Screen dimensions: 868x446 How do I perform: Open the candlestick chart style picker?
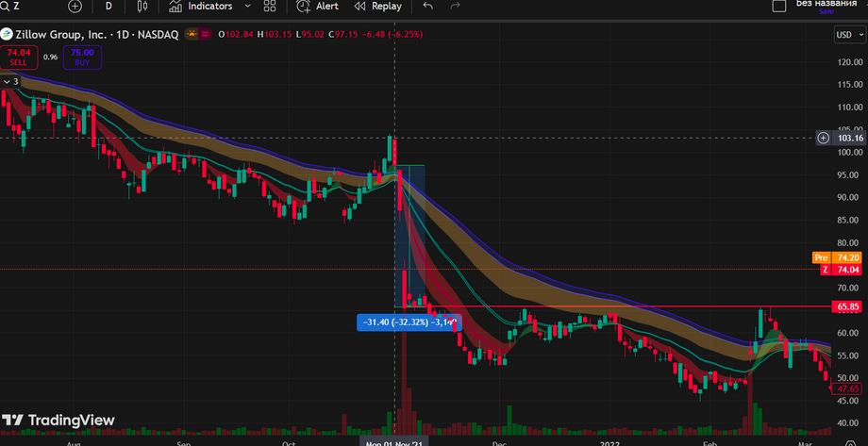click(142, 6)
